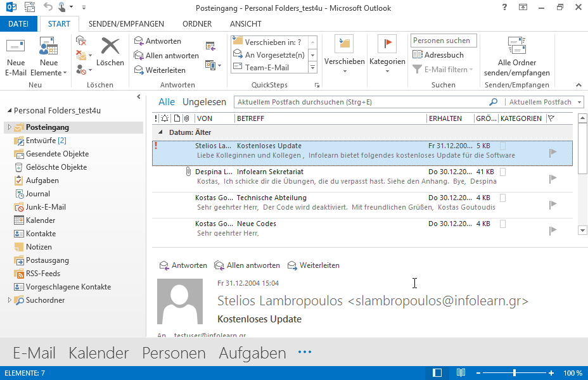Toggle category box for Neue Codes email

point(503,224)
